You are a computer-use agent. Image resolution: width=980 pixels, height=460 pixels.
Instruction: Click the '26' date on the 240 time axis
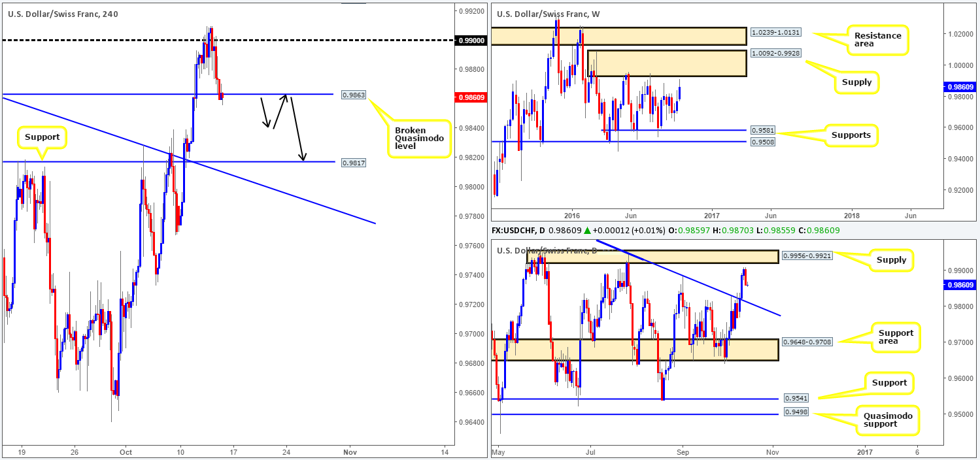(75, 451)
